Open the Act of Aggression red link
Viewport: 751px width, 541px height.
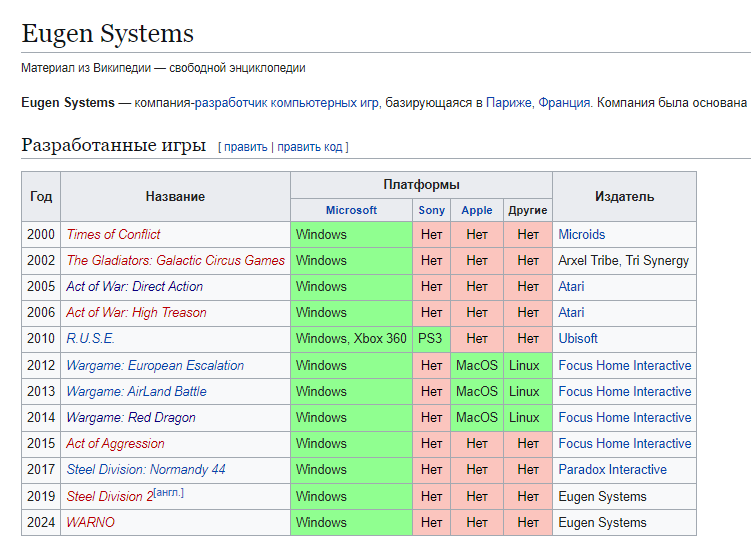(x=115, y=443)
